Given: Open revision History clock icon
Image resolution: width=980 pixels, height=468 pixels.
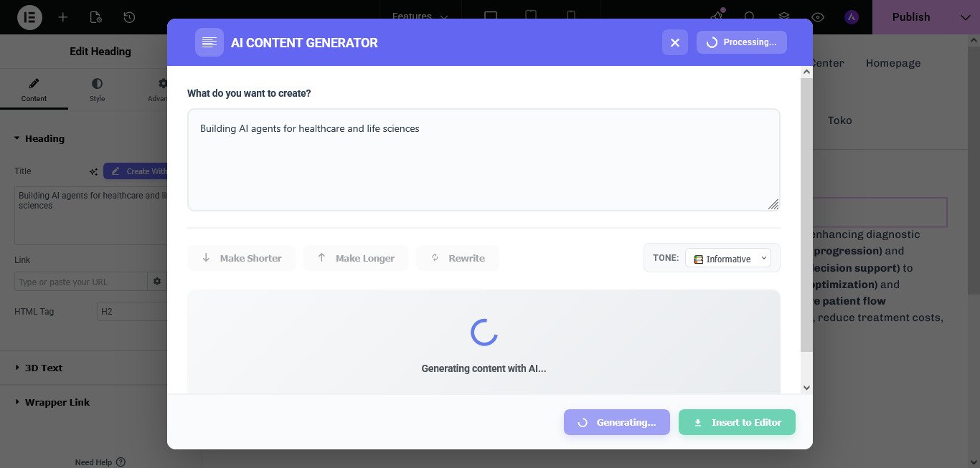Looking at the screenshot, I should [x=129, y=17].
